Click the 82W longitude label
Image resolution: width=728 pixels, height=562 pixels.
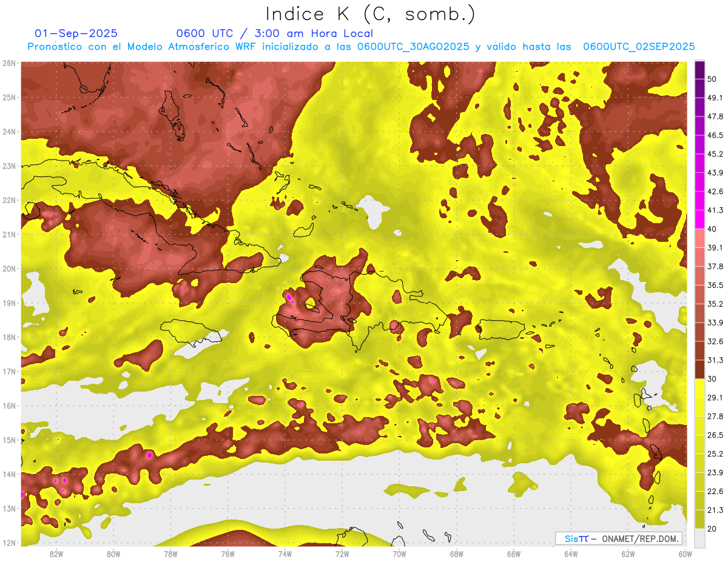56,554
